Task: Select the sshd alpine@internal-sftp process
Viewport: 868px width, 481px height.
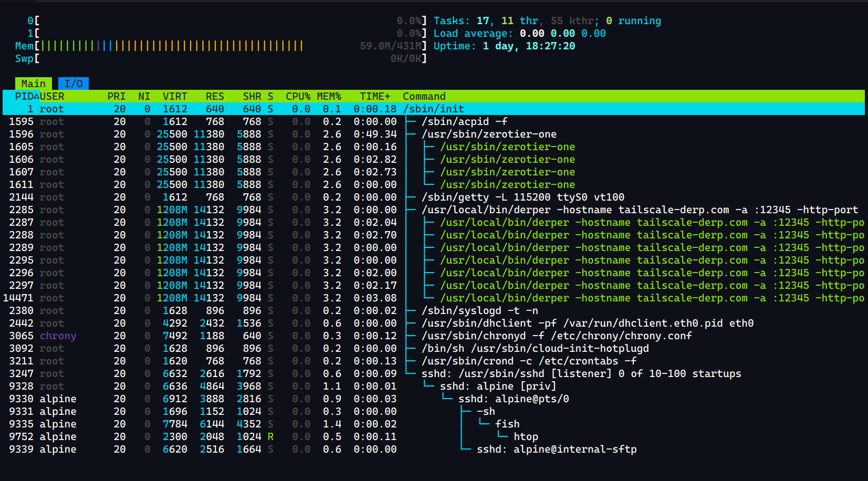Action: (x=556, y=449)
